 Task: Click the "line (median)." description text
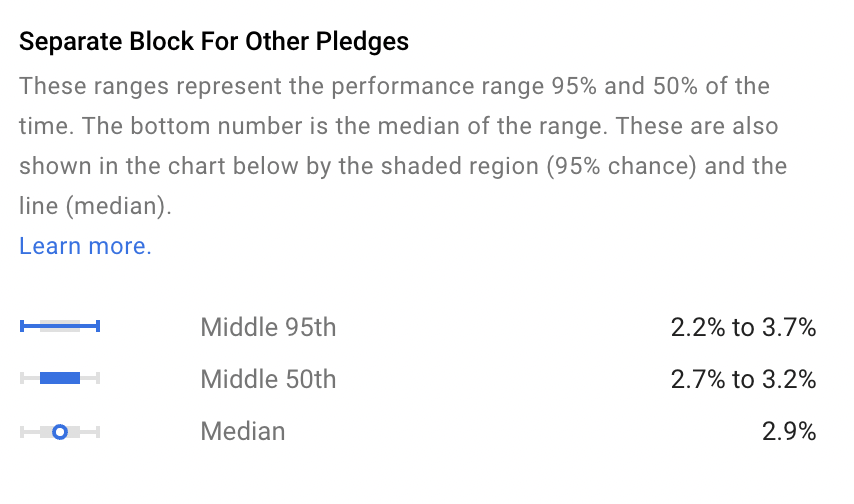click(96, 206)
